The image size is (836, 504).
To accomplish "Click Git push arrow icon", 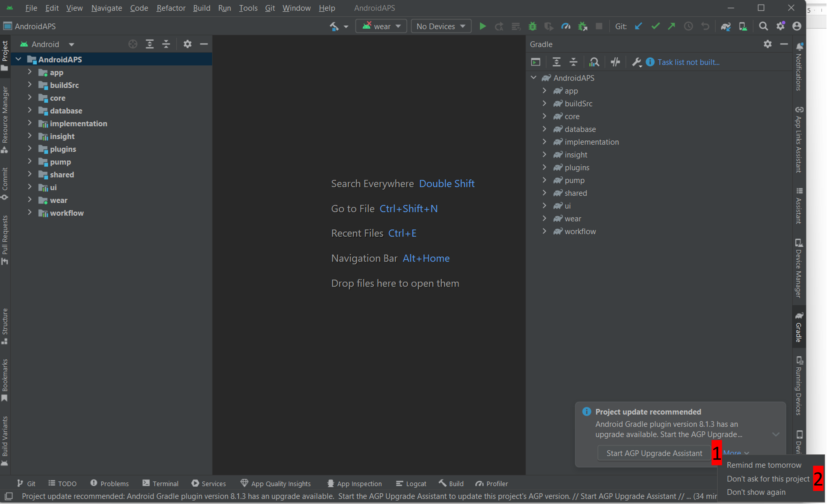I will [x=672, y=26].
